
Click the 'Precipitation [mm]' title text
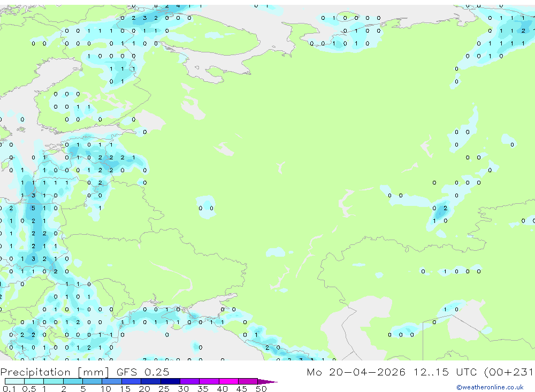55,372
